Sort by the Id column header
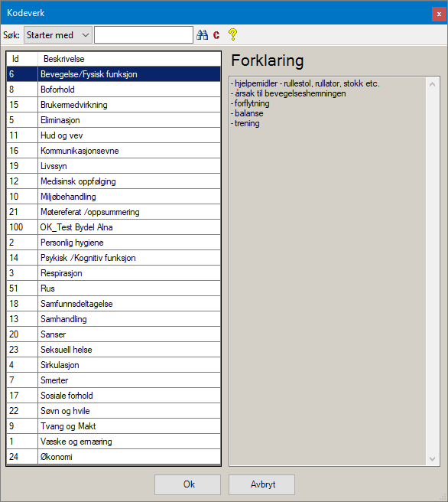 coord(22,59)
